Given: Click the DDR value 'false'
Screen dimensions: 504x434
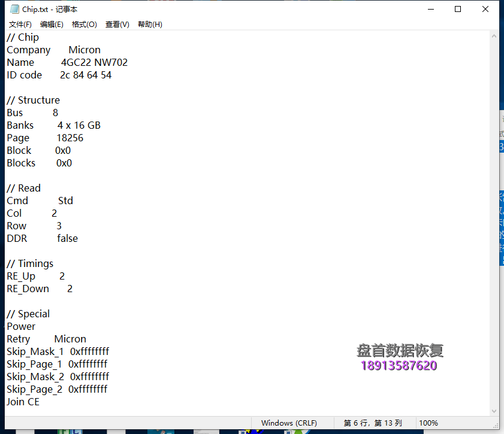Looking at the screenshot, I should tap(68, 238).
